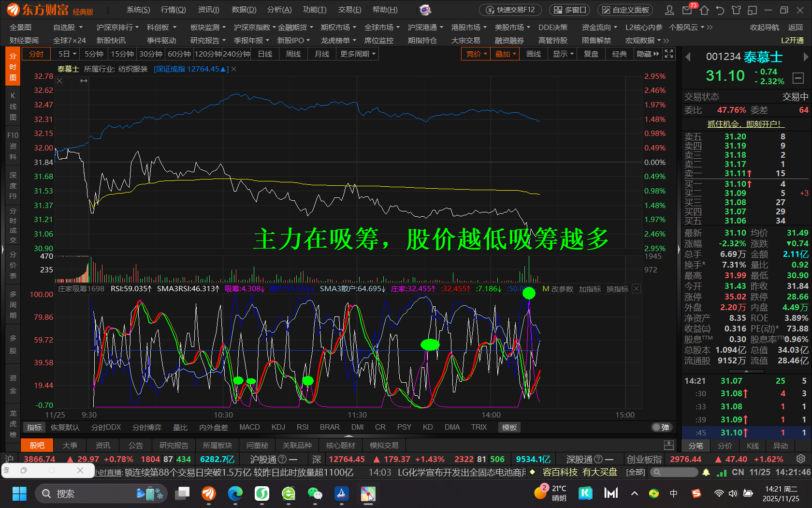This screenshot has width=812, height=508.
Task: Expand the 显示 display dropdown
Action: [x=563, y=54]
